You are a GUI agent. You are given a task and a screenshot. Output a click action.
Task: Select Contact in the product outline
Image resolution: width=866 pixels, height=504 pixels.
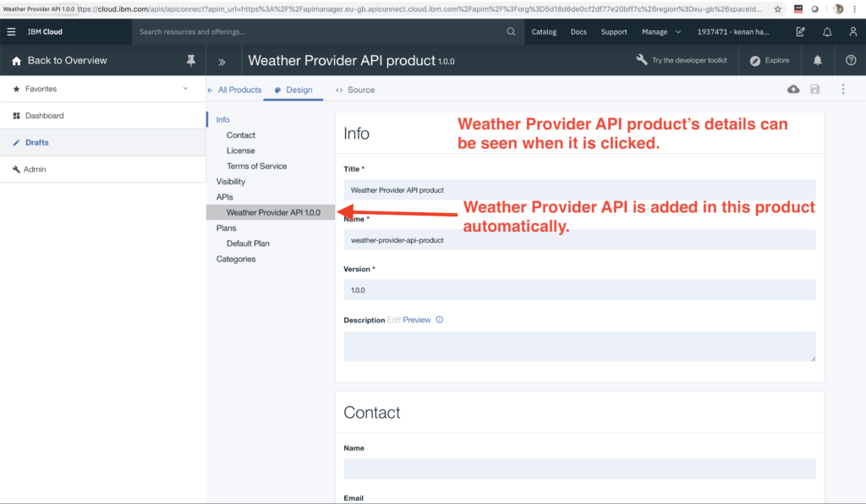tap(241, 135)
